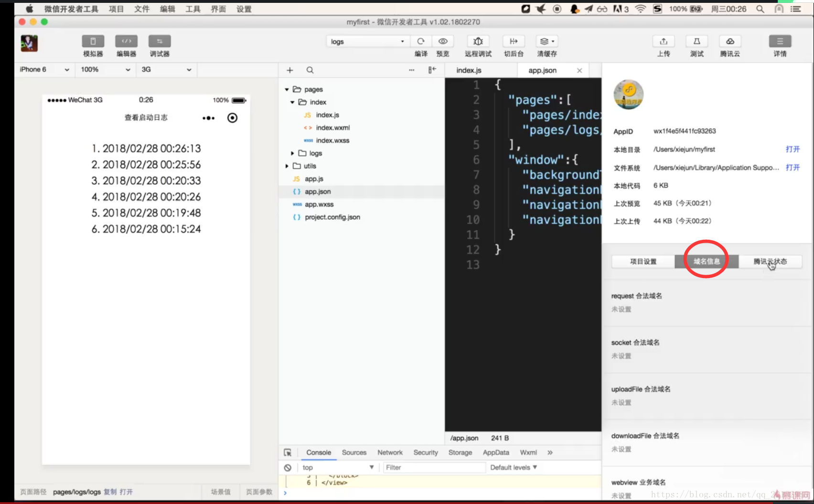Select the domain info tab
This screenshot has width=814, height=504.
click(x=707, y=261)
